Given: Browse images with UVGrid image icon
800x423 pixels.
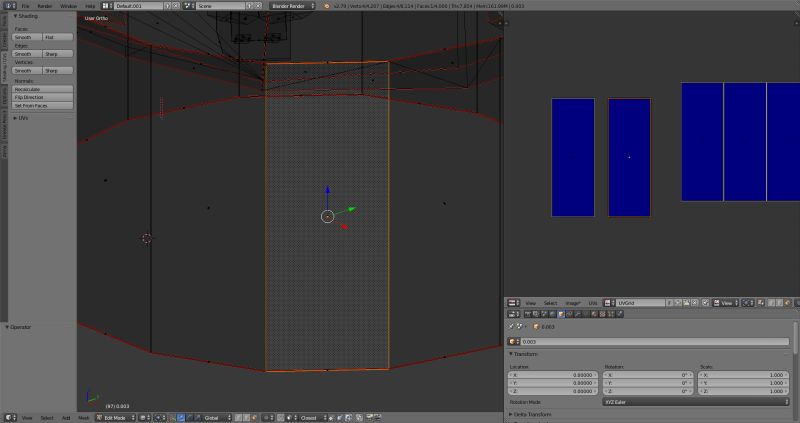Looking at the screenshot, I should pos(609,303).
